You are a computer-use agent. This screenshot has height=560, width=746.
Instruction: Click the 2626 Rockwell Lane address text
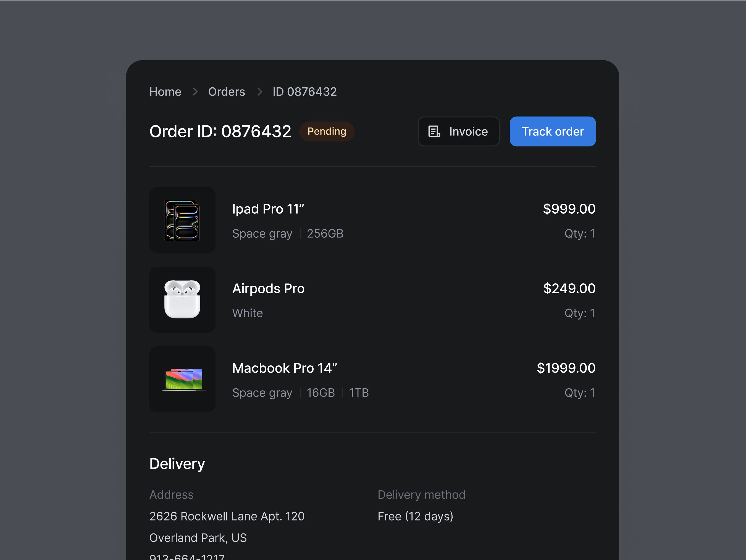pyautogui.click(x=227, y=516)
